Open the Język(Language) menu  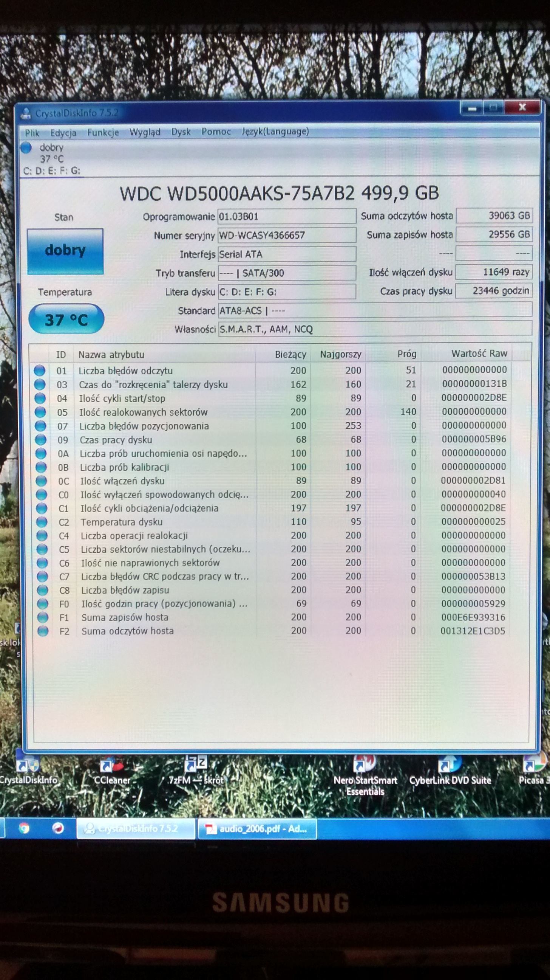[x=275, y=131]
